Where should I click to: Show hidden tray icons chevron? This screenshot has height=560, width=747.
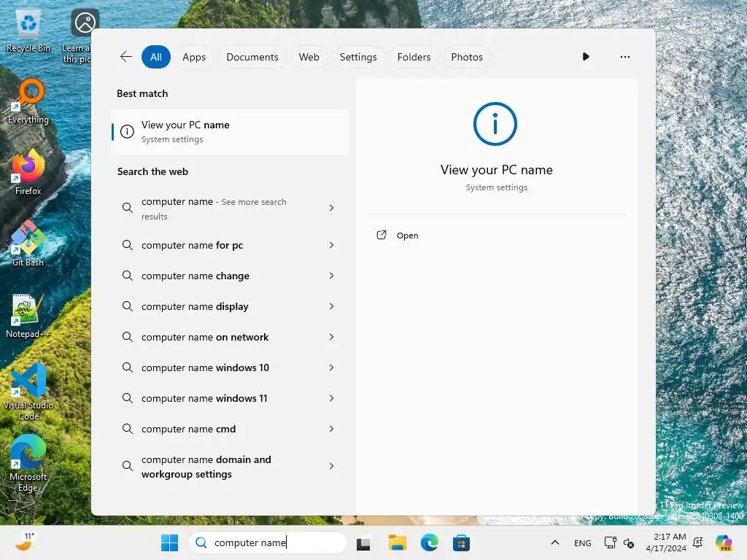pos(555,542)
